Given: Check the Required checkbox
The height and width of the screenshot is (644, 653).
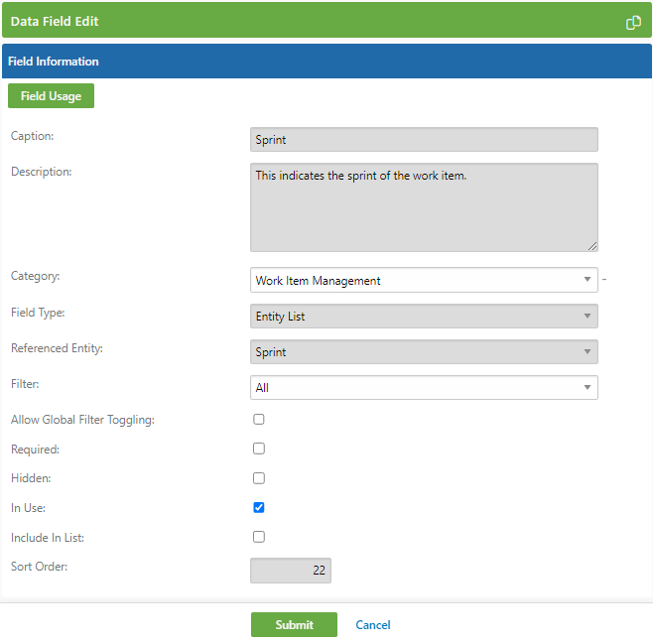Looking at the screenshot, I should pos(259,449).
